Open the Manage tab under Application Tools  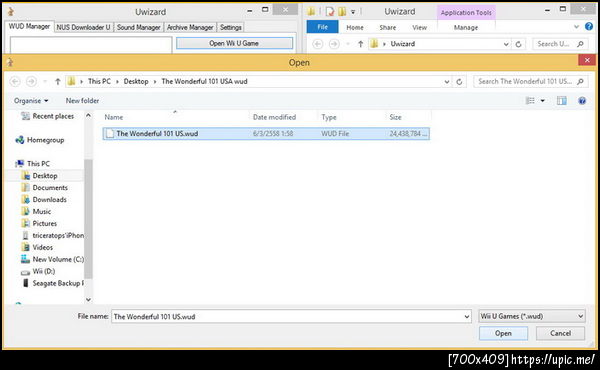tap(466, 28)
